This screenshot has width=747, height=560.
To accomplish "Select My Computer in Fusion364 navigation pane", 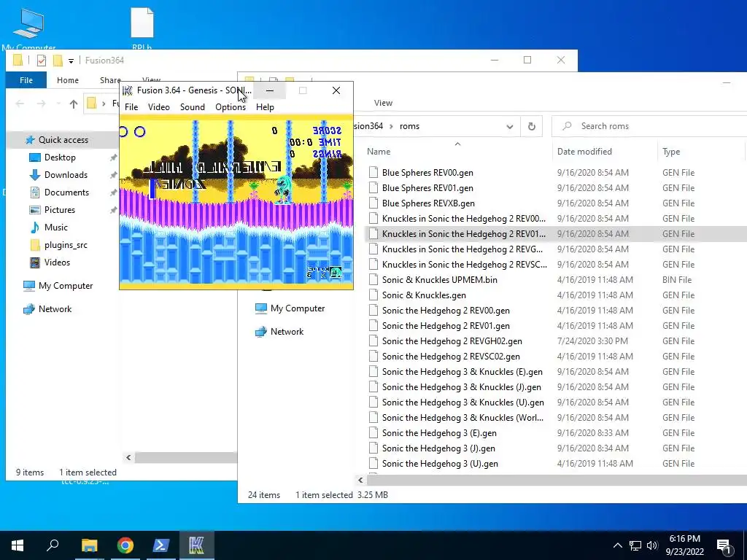I will [x=65, y=286].
